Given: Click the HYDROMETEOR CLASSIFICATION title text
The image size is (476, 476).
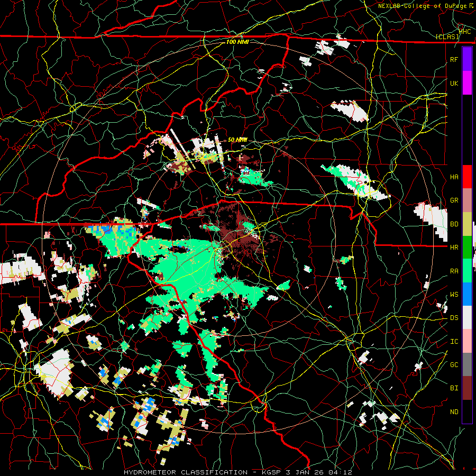Looking at the screenshot, I should (x=186, y=472).
